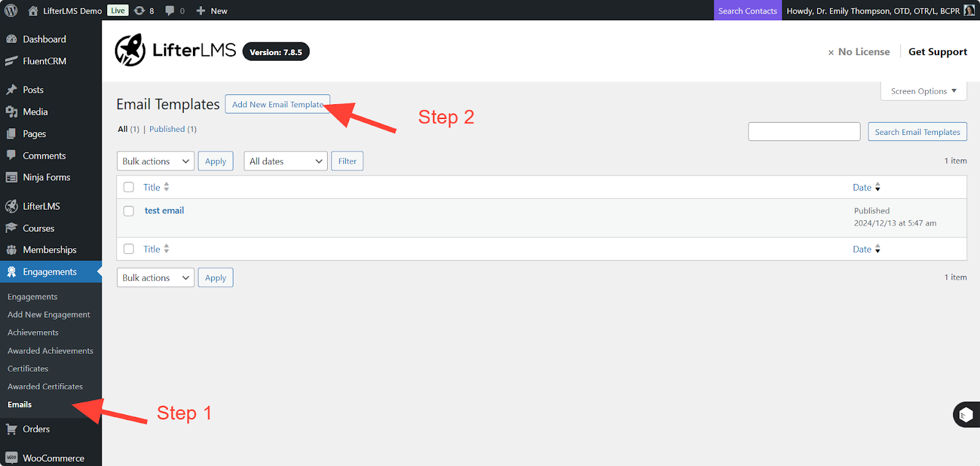Click the top Apply button
Viewport: 980px width, 466px height.
point(216,161)
